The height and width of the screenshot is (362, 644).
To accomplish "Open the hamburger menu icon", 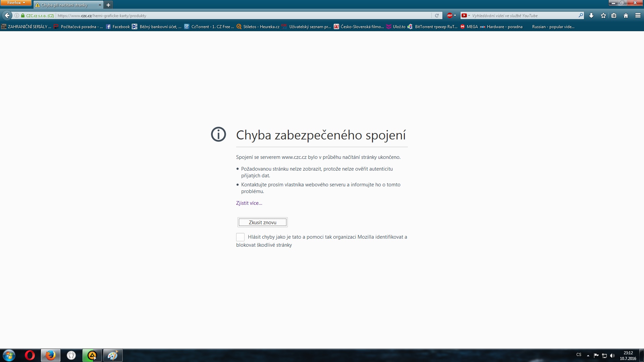I will coord(638,15).
